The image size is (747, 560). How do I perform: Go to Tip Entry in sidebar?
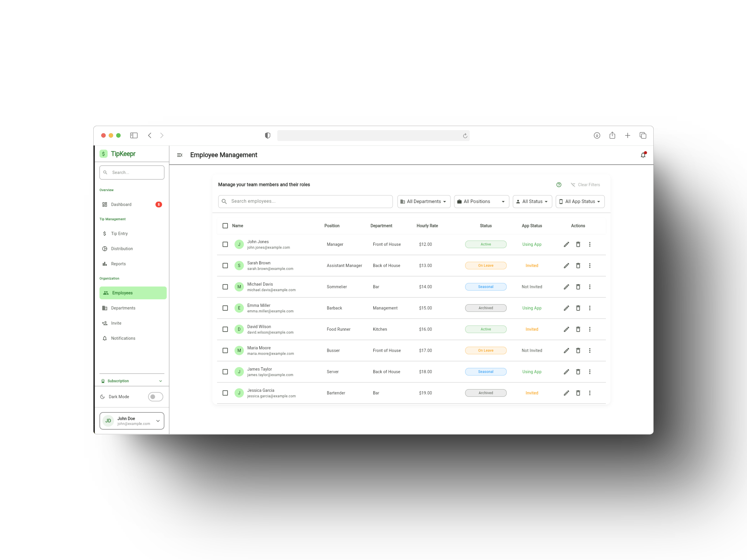(119, 234)
